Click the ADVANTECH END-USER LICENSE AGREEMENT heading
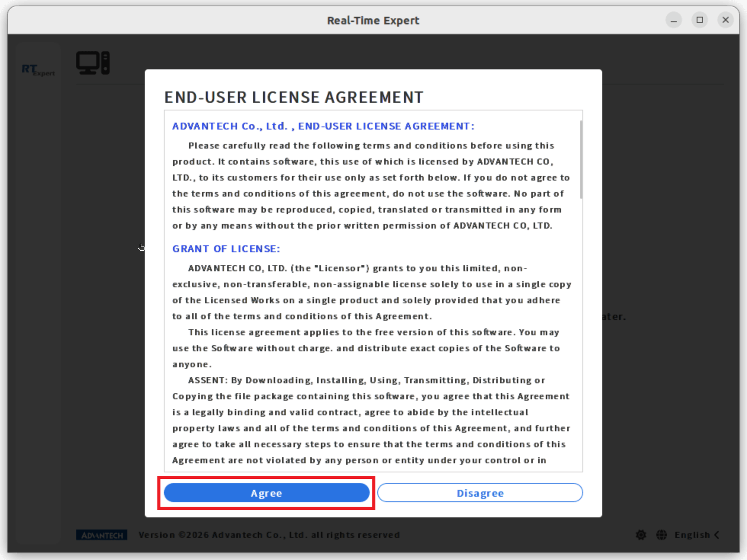 [x=323, y=126]
